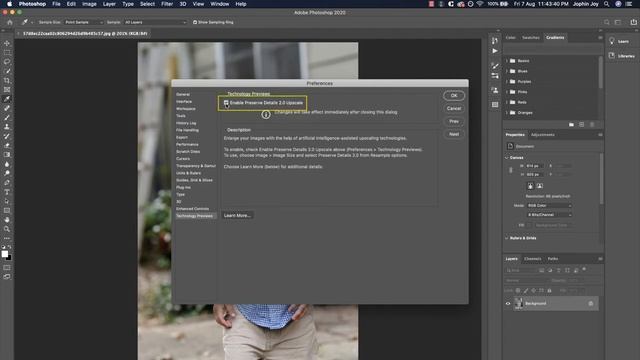Open the History panel icon in dock
The width and height of the screenshot is (640, 360).
[x=495, y=40]
